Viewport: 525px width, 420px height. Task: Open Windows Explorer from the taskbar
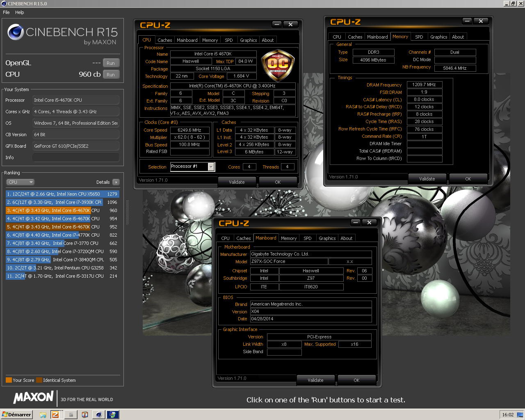[43, 415]
